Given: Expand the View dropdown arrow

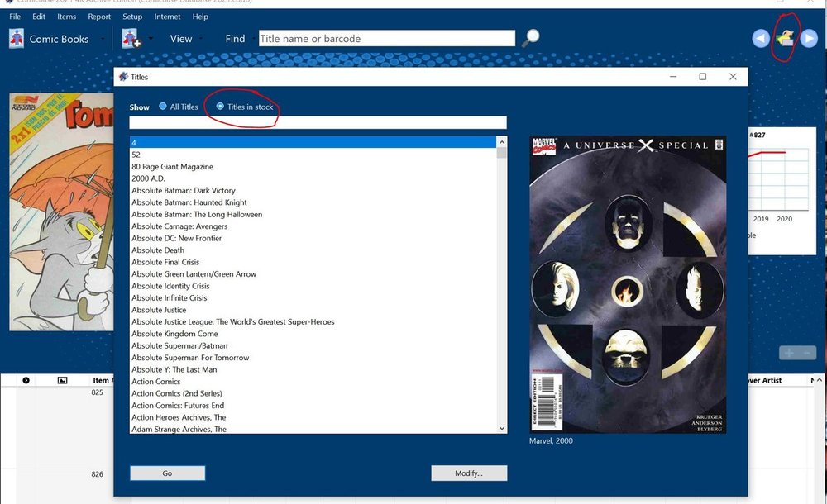Looking at the screenshot, I should pyautogui.click(x=201, y=39).
